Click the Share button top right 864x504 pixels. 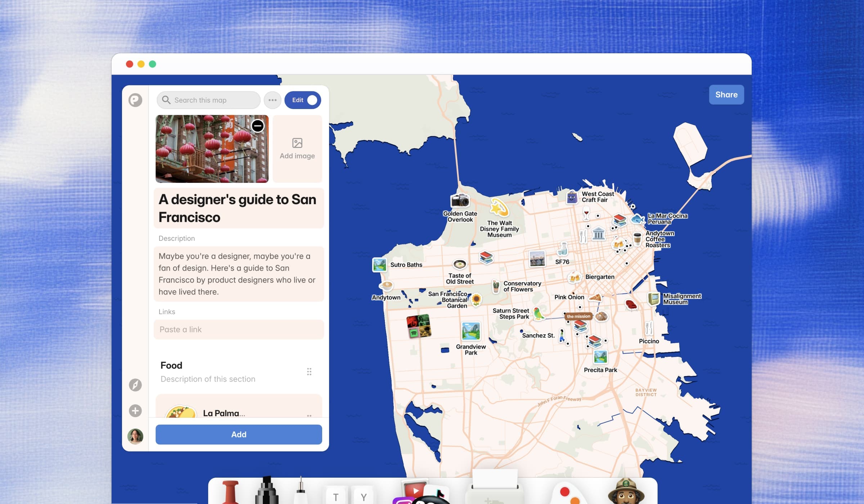pyautogui.click(x=726, y=94)
